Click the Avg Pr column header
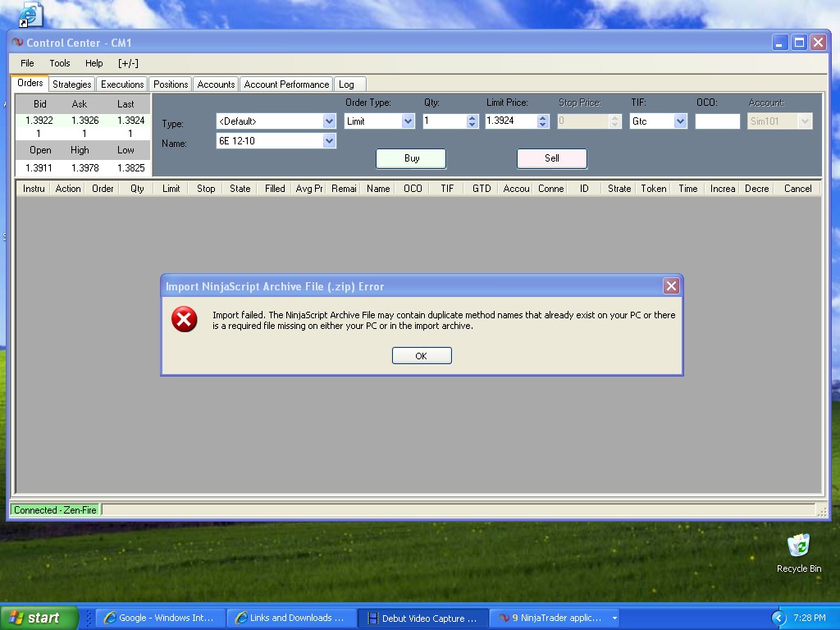The image size is (840, 630). click(309, 189)
